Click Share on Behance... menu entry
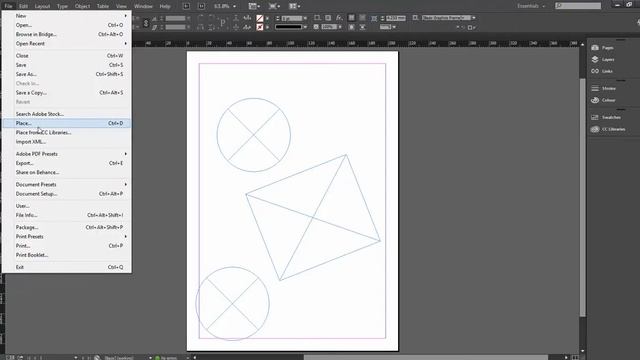Viewport: 640px width, 360px height. click(67, 172)
